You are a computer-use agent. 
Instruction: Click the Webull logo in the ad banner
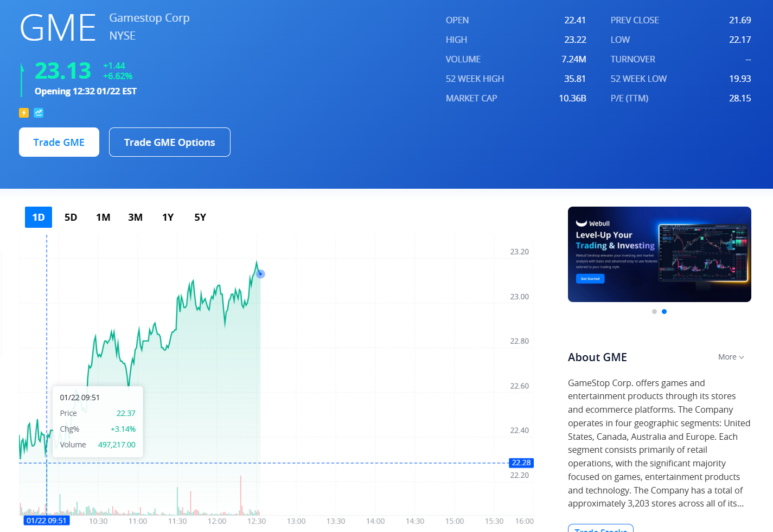(x=593, y=223)
